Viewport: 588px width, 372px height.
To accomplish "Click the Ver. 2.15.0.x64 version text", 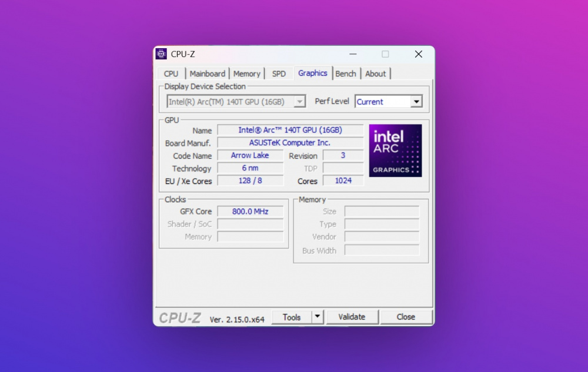I will tap(237, 320).
